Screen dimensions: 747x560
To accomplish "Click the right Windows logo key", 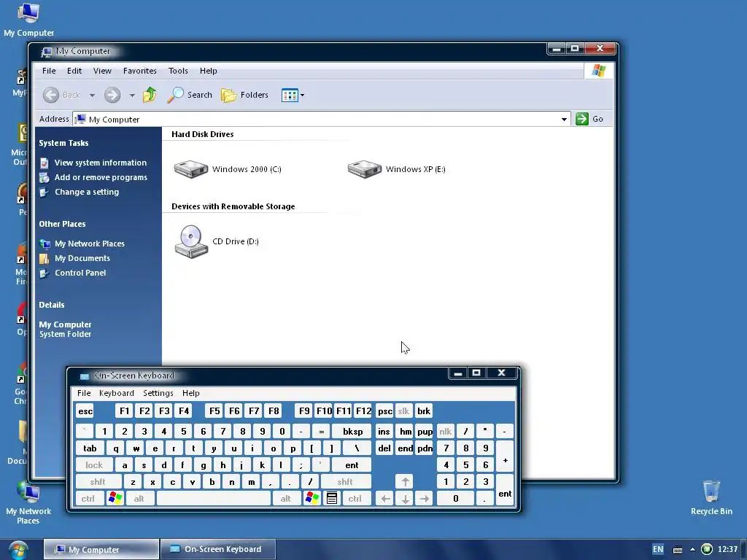I will pos(312,499).
